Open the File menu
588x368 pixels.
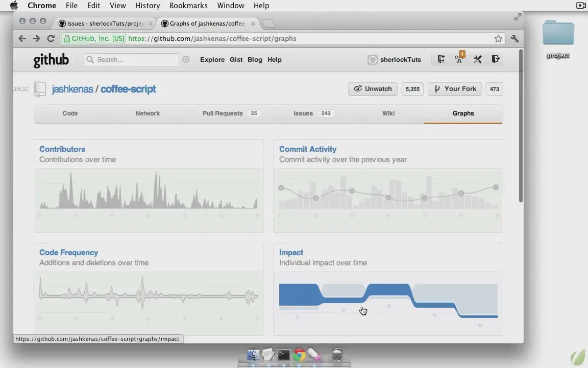(71, 5)
